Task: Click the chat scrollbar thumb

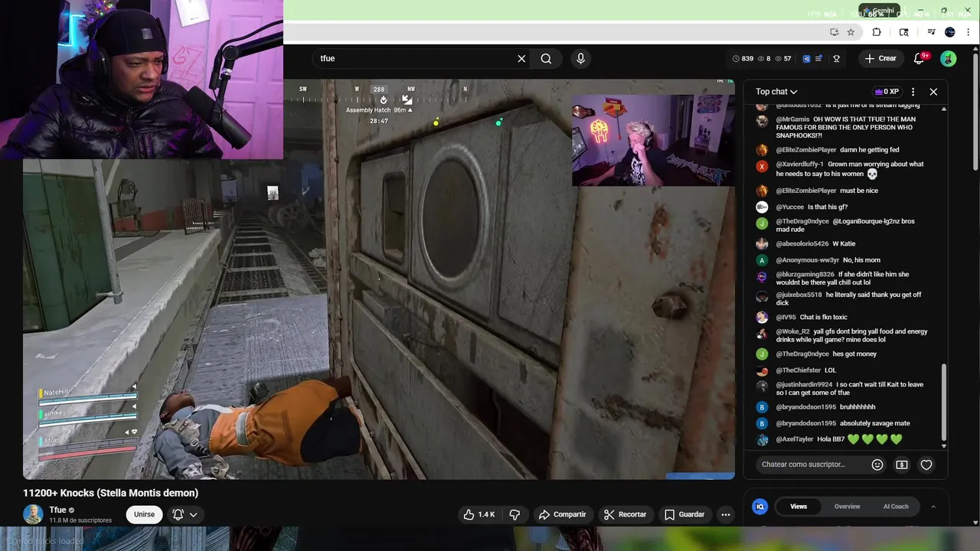Action: [943, 402]
